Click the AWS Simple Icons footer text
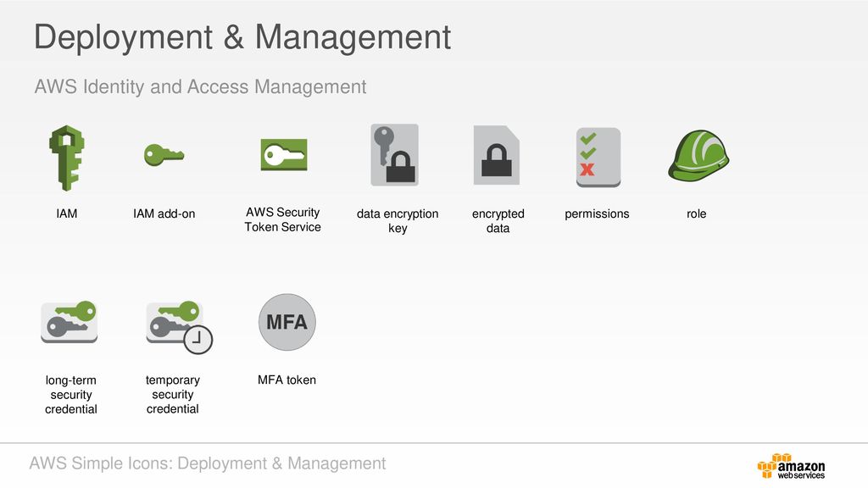The width and height of the screenshot is (868, 488). (x=207, y=463)
